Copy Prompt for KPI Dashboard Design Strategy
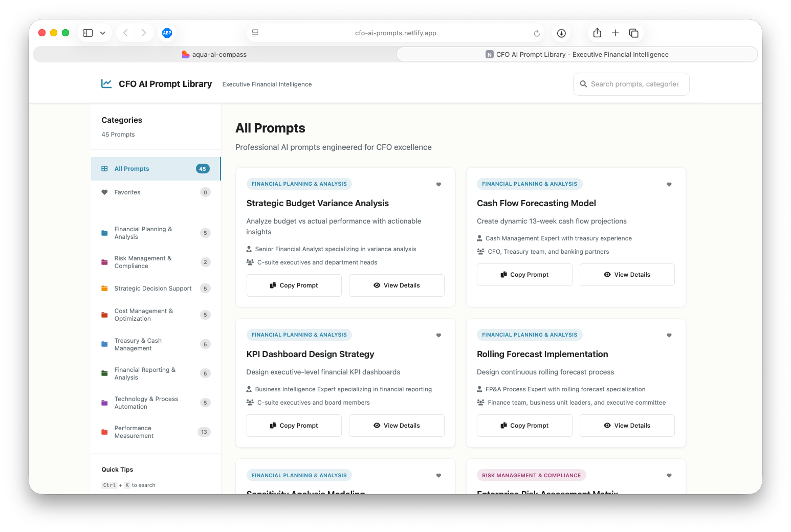The image size is (791, 532). click(x=294, y=426)
